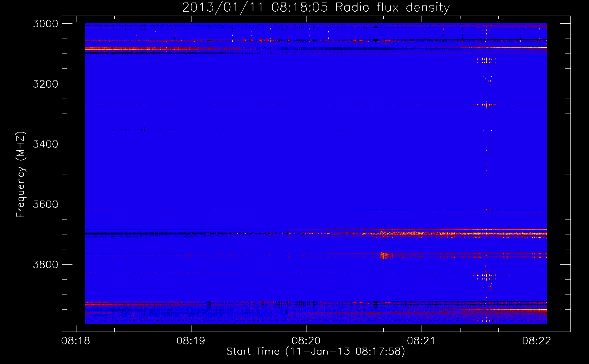The image size is (589, 364).
Task: Click the 08:22 time axis label
Action: tap(537, 341)
